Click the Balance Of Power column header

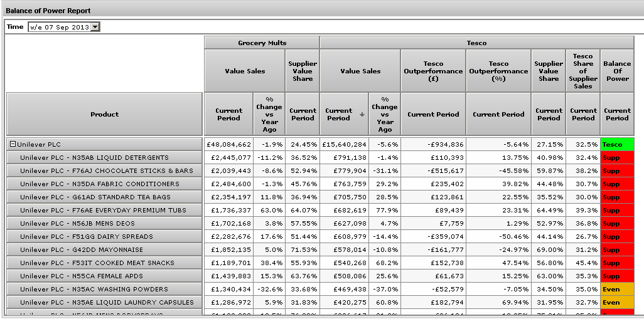pos(617,71)
